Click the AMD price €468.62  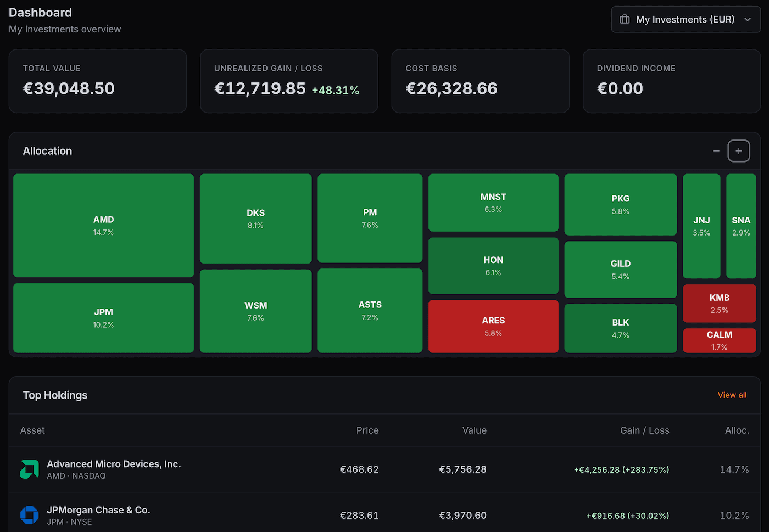click(359, 469)
